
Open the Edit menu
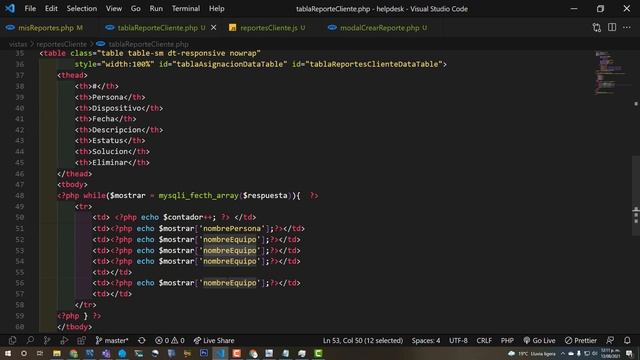[x=51, y=9]
